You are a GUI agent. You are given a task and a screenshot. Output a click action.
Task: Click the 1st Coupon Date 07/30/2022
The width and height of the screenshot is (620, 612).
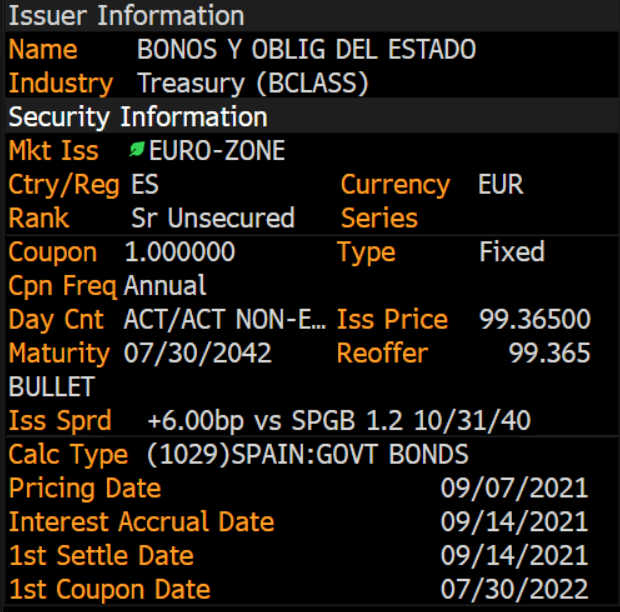pos(514,589)
